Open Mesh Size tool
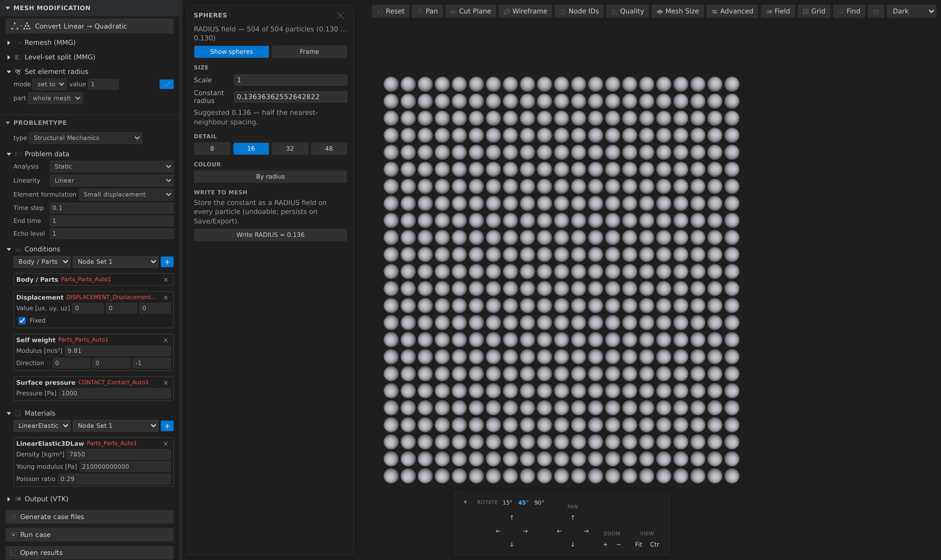Image resolution: width=941 pixels, height=560 pixels. (x=677, y=11)
